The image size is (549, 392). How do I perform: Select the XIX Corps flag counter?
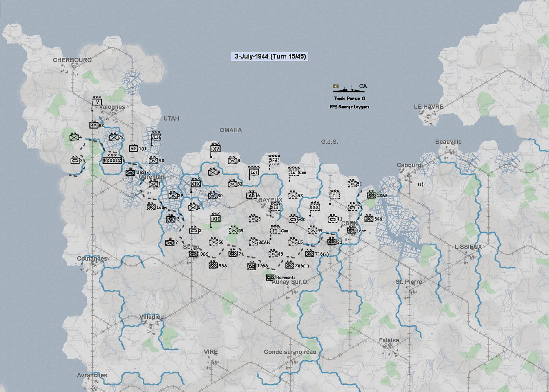tap(196, 184)
